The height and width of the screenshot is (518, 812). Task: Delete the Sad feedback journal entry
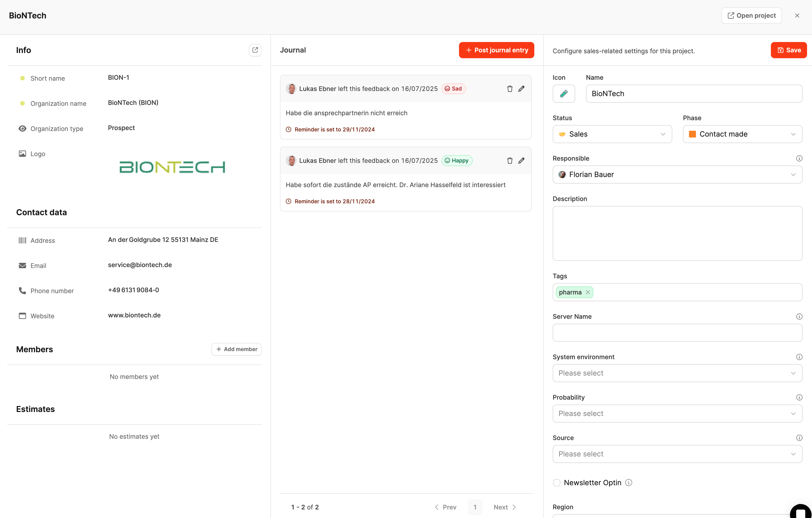coord(510,89)
